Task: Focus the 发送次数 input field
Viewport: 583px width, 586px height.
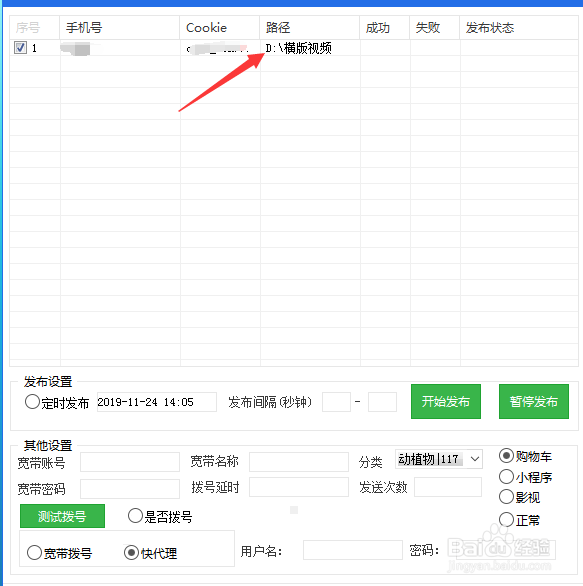Action: pos(448,487)
